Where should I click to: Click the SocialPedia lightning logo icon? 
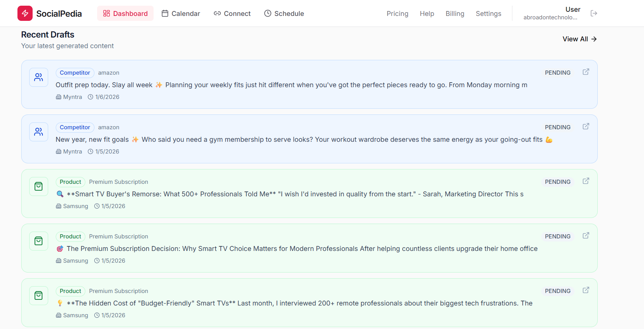point(25,13)
